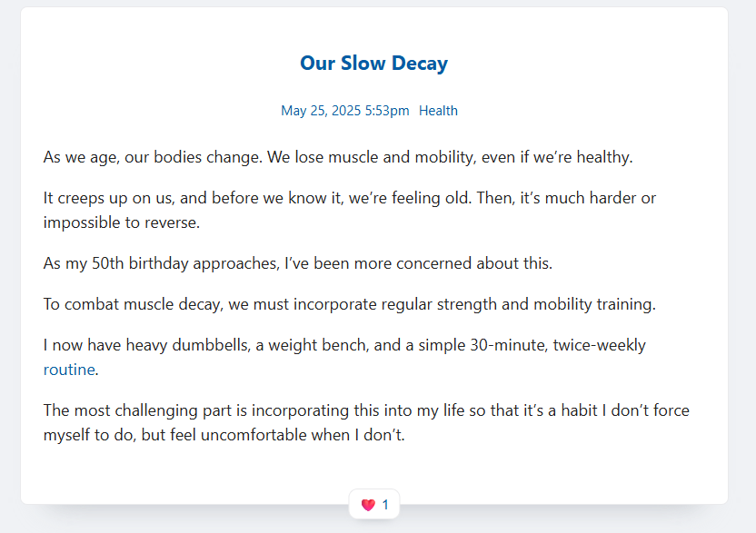The width and height of the screenshot is (756, 533).
Task: Select the 5:53pm time in the post date
Action: tap(387, 111)
